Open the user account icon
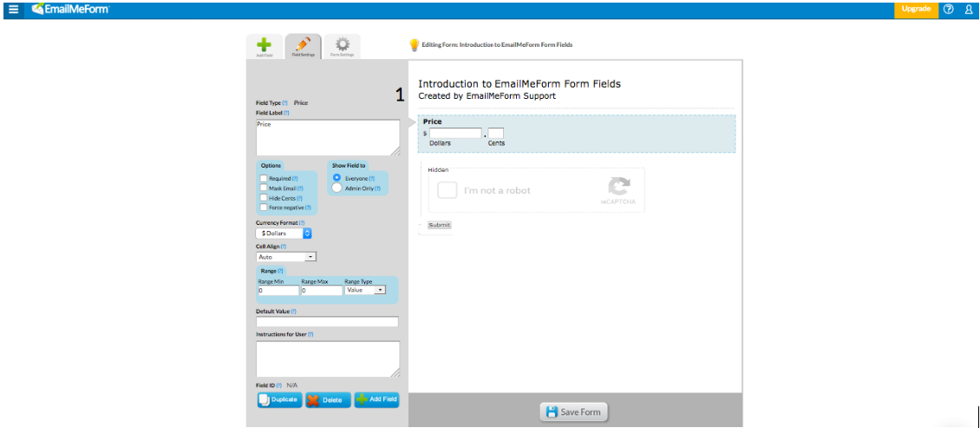 point(969,10)
